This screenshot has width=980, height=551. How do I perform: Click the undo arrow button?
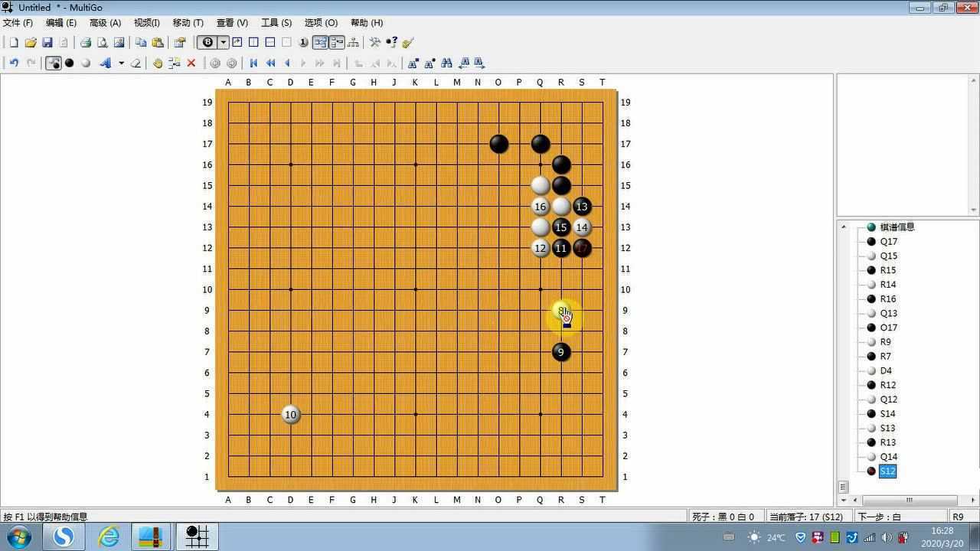[13, 64]
